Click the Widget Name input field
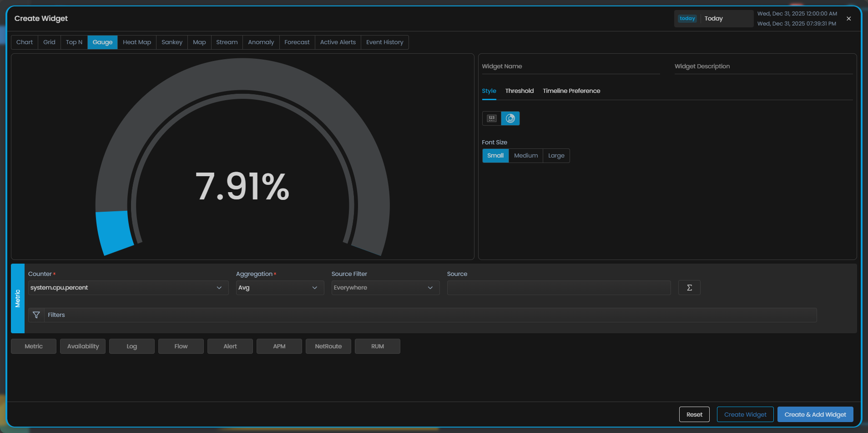868x433 pixels. 570,66
